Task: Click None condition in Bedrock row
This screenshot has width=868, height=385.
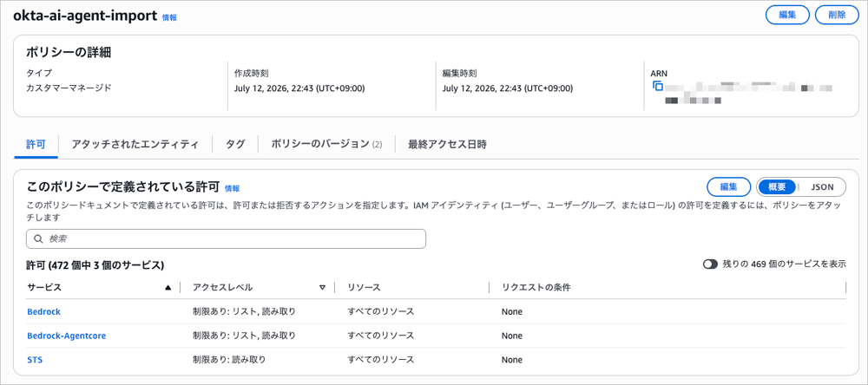Action: tap(512, 311)
